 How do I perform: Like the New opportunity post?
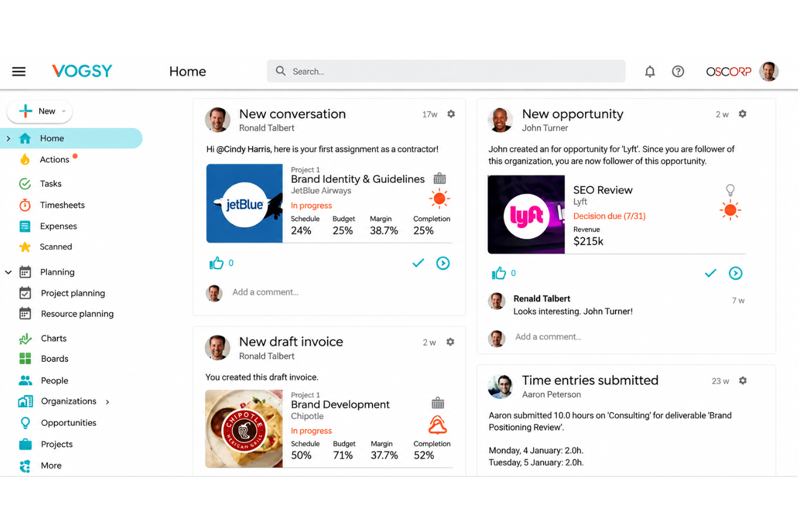499,273
